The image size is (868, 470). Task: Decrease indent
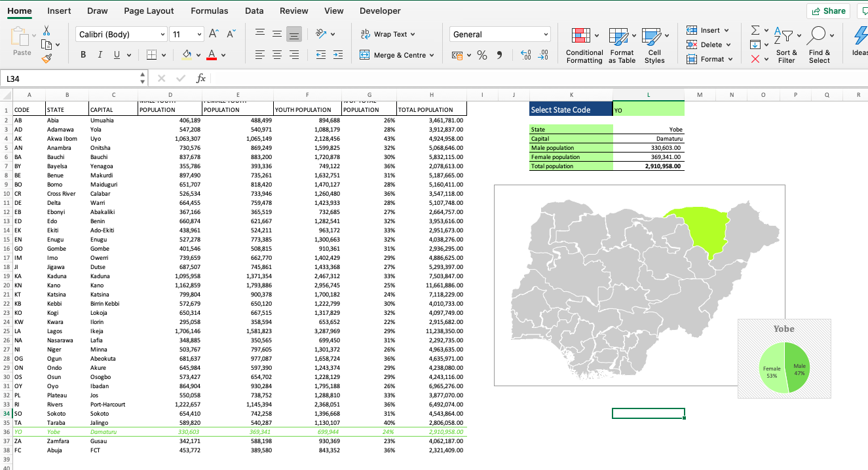[321, 55]
